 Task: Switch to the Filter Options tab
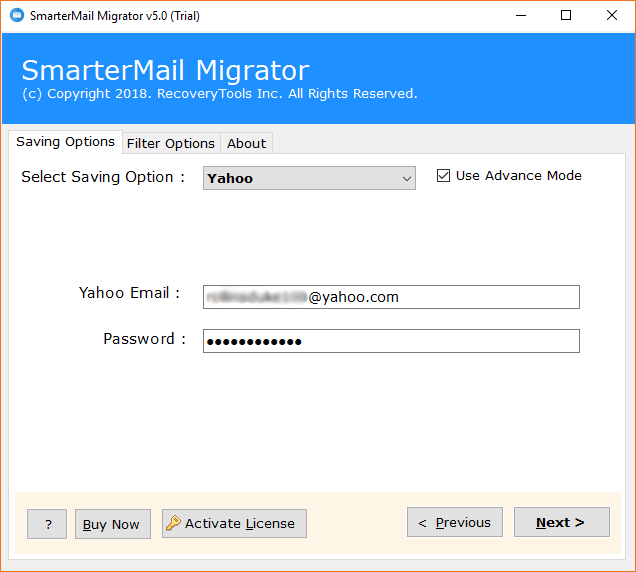[x=171, y=144]
